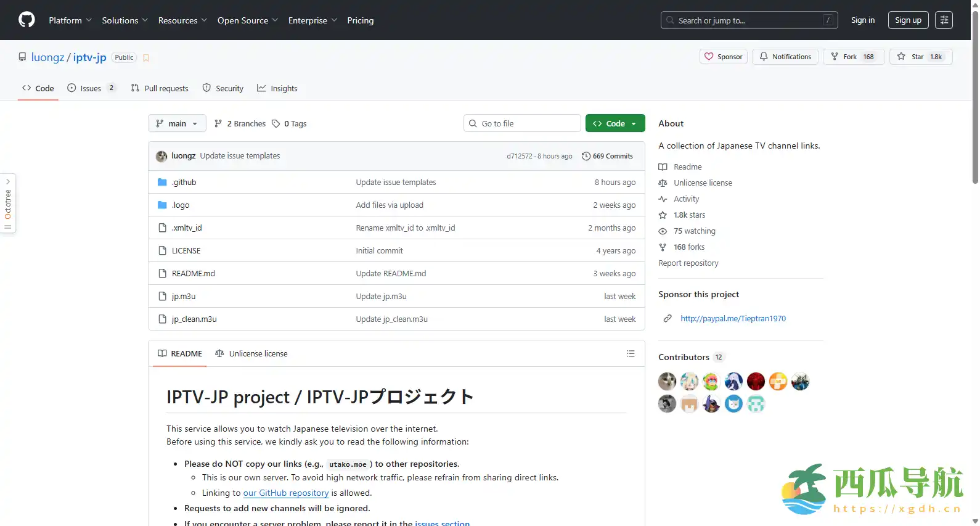Click the commit history clock icon
This screenshot has width=980, height=526.
[x=586, y=156]
